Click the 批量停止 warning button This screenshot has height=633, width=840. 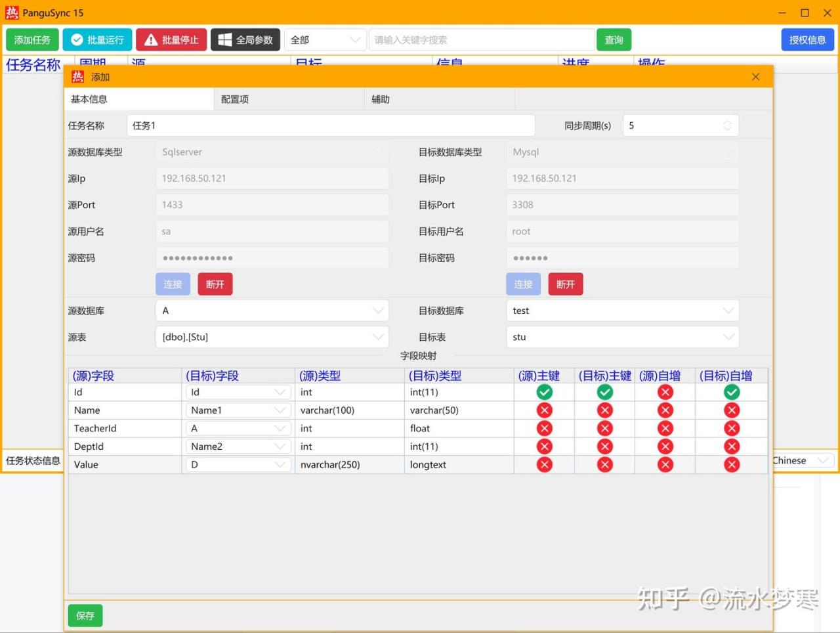pos(172,40)
